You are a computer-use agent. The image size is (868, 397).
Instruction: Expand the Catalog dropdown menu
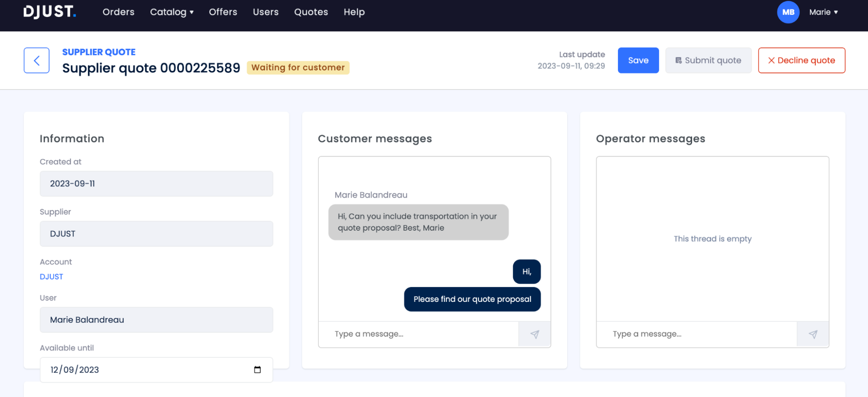click(172, 12)
